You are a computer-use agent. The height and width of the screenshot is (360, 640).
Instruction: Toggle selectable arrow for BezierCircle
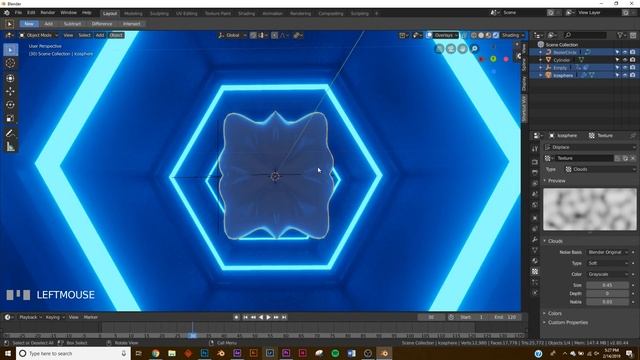coord(617,52)
